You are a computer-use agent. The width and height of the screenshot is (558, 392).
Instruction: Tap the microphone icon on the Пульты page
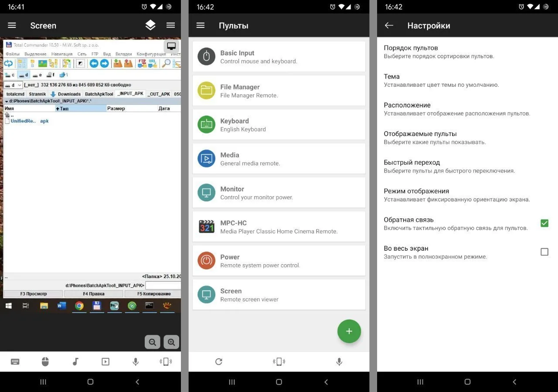pyautogui.click(x=339, y=361)
